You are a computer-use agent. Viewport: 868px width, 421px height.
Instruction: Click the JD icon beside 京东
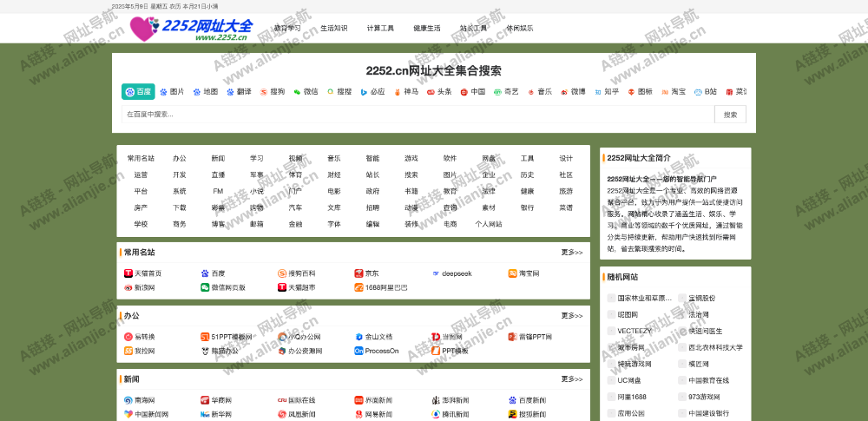point(358,273)
